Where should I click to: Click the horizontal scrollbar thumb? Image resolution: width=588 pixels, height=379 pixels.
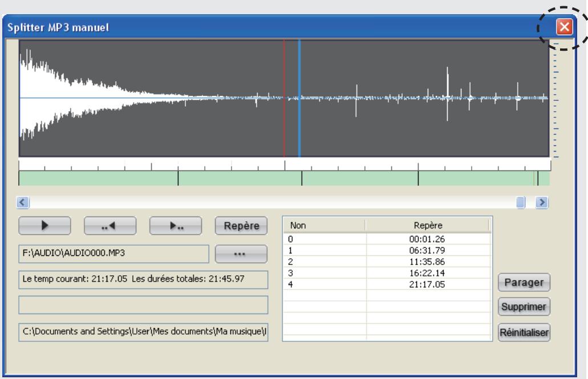[521, 202]
